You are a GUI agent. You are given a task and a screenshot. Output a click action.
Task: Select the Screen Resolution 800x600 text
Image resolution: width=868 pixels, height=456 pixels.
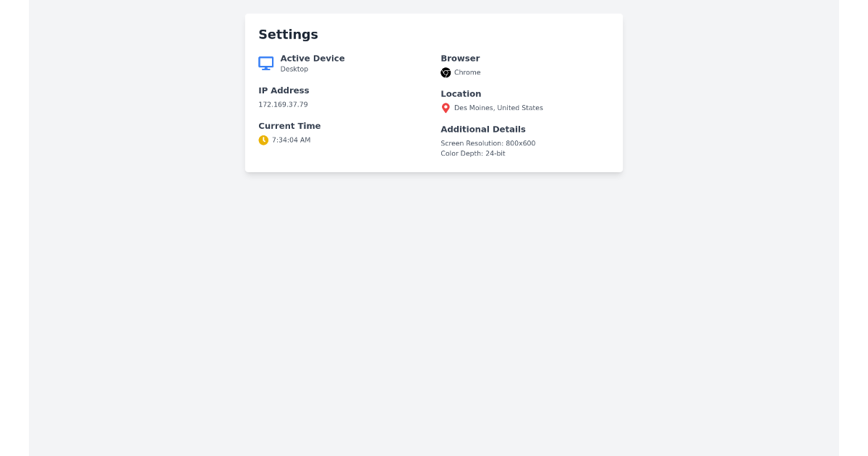[488, 143]
